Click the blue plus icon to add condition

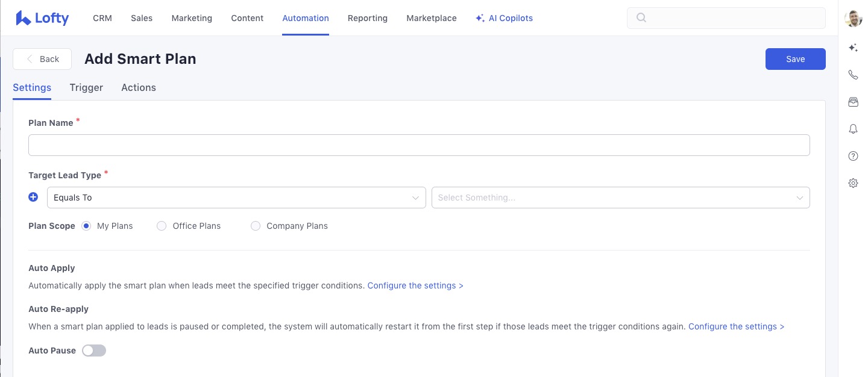(x=34, y=197)
